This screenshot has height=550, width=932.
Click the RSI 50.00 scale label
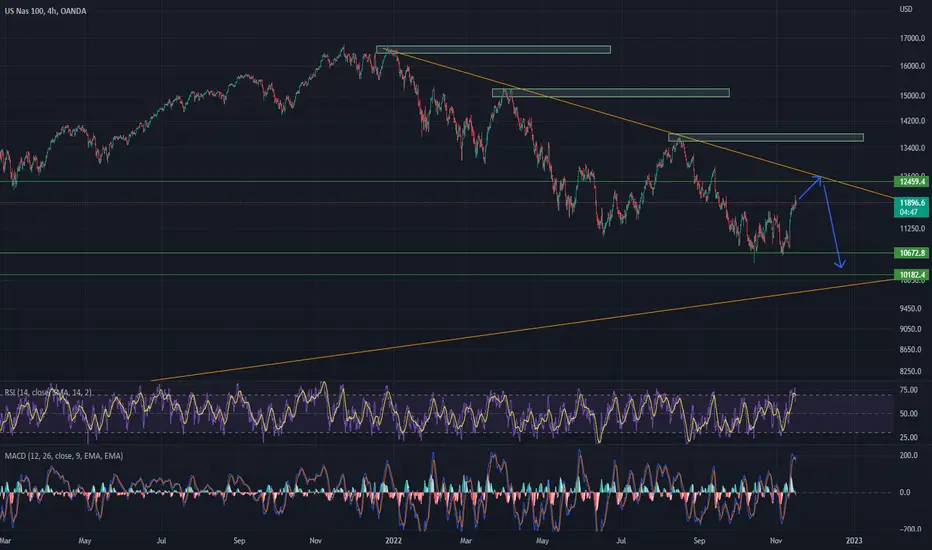[908, 413]
